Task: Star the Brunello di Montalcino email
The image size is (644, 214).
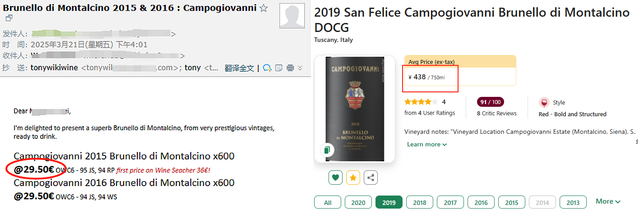Action: pos(264,8)
